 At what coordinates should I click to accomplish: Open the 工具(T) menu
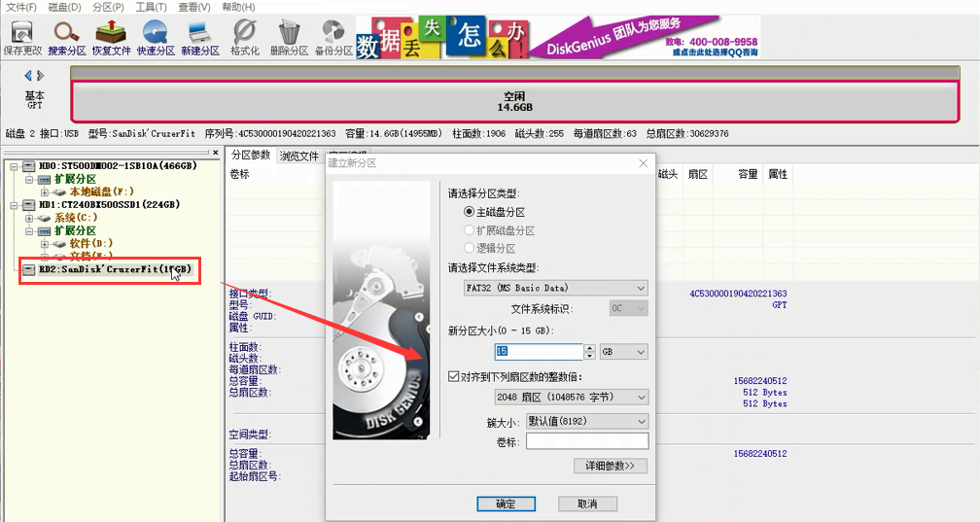click(x=152, y=7)
